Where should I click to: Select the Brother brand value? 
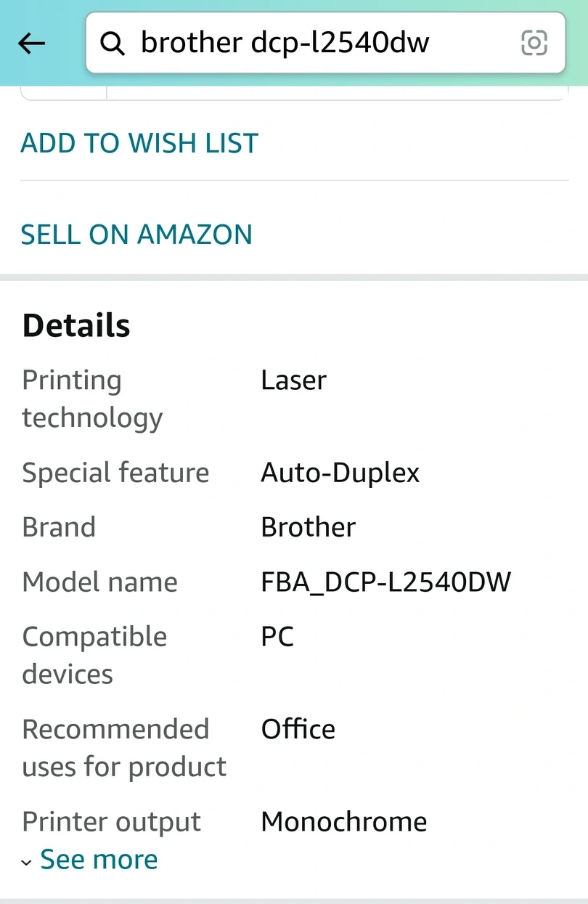pyautogui.click(x=309, y=527)
